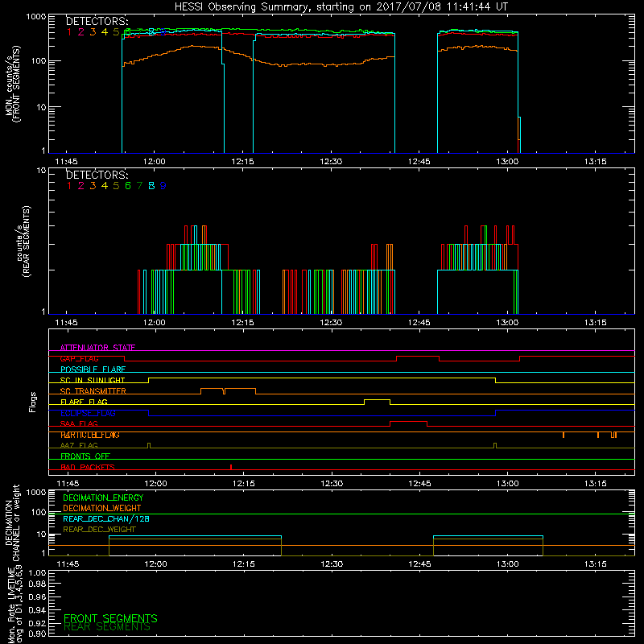
Task: Click the SC_IN_SUNLIGHT flag label
Action: pyautogui.click(x=93, y=380)
